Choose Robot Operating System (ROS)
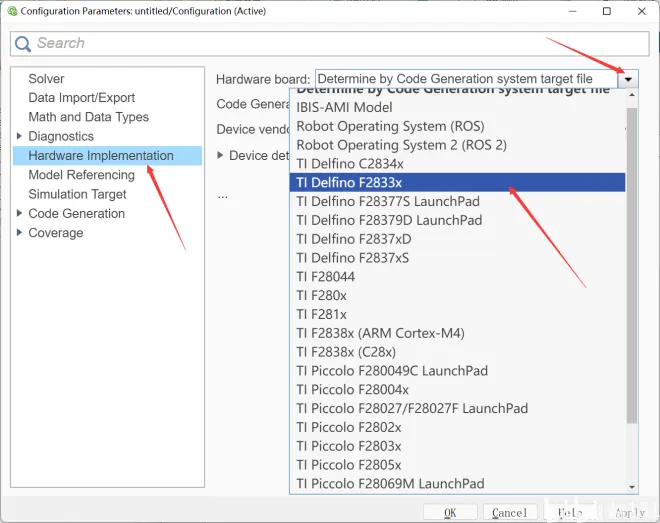The height and width of the screenshot is (523, 660). pyautogui.click(x=458, y=126)
